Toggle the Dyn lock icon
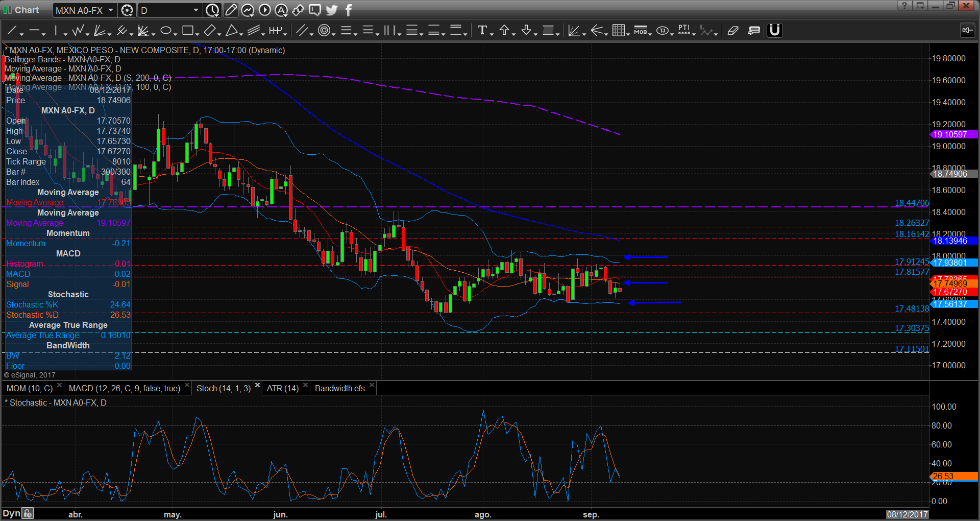The image size is (980, 521). click(x=28, y=514)
